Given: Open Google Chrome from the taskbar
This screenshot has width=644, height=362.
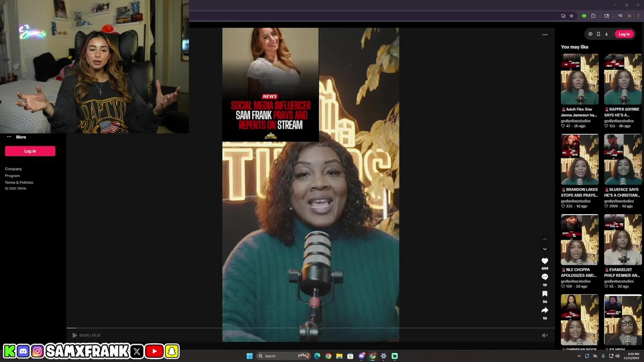Looking at the screenshot, I should click(x=328, y=356).
